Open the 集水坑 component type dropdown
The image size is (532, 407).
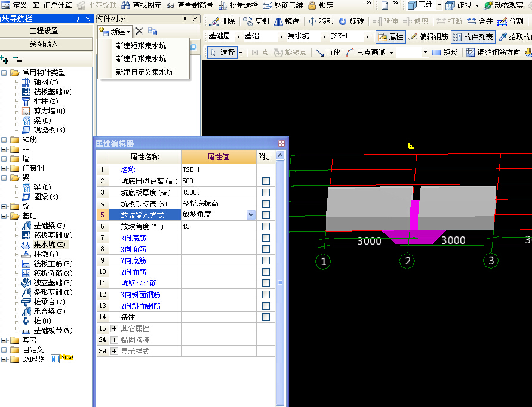coord(324,36)
